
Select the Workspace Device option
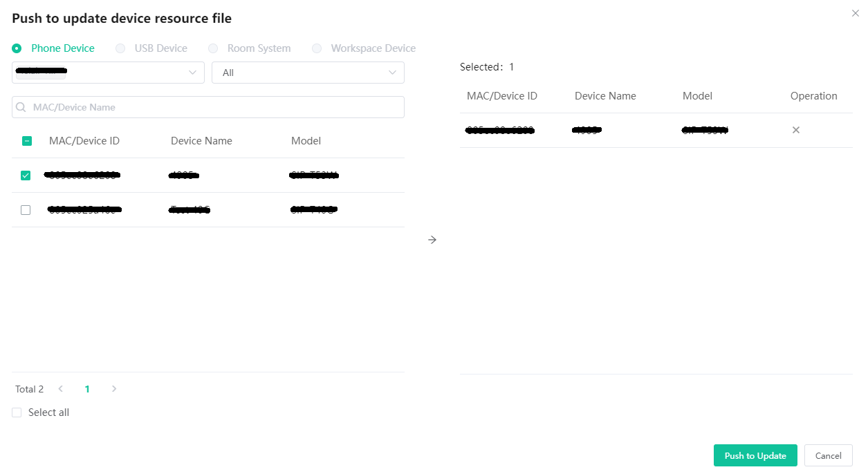[x=317, y=48]
